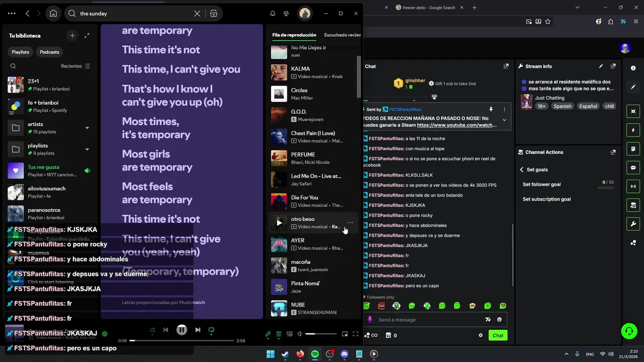Expand the playlists folder

coord(87,149)
